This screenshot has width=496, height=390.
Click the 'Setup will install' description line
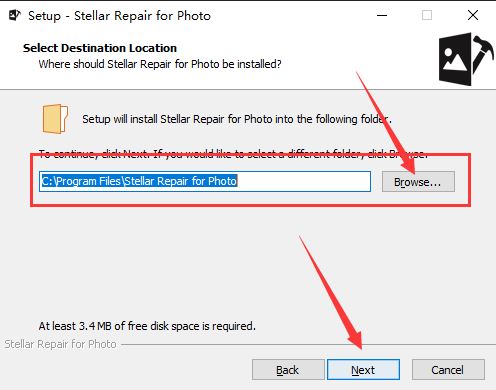click(x=237, y=119)
